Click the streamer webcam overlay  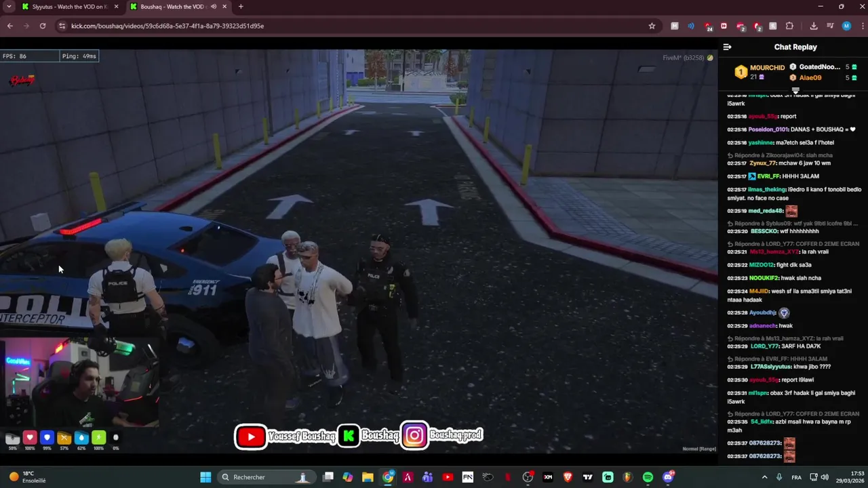(x=80, y=383)
